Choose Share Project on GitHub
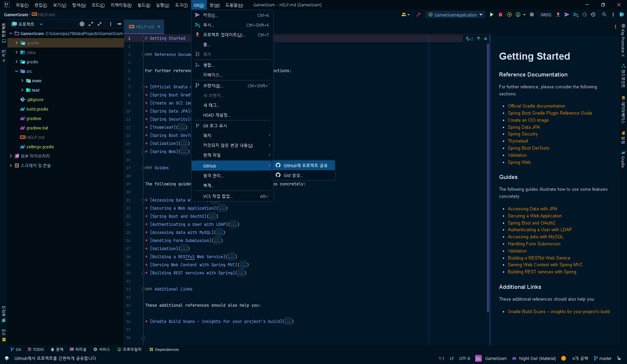The width and height of the screenshot is (627, 364). click(x=303, y=165)
